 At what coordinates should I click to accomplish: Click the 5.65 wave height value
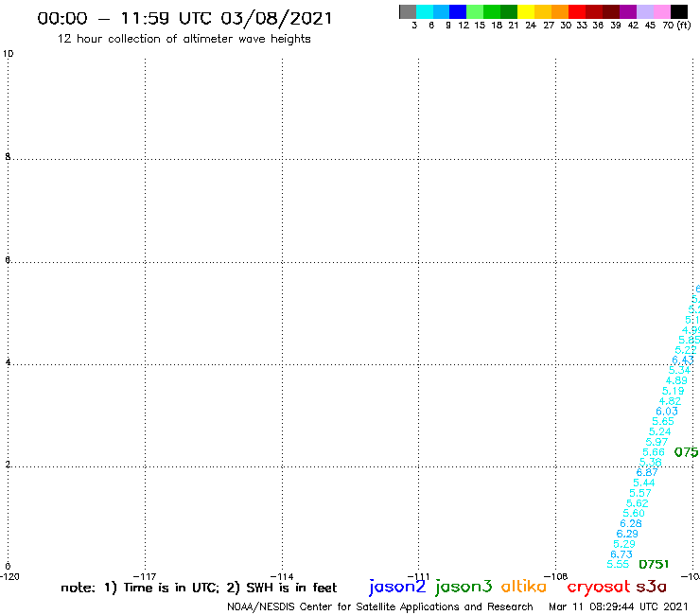point(663,422)
